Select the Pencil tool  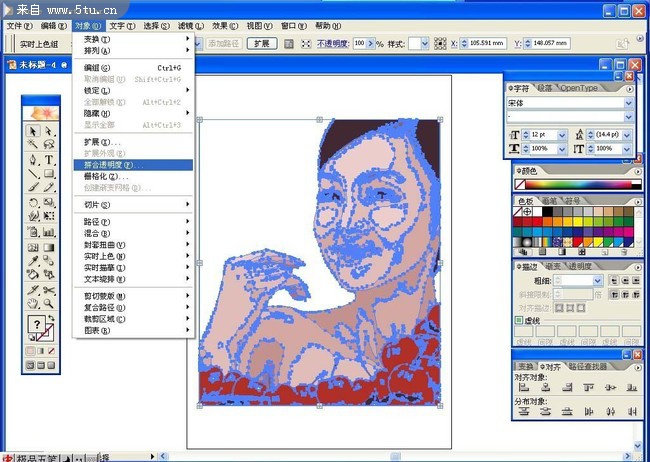pyautogui.click(x=49, y=187)
